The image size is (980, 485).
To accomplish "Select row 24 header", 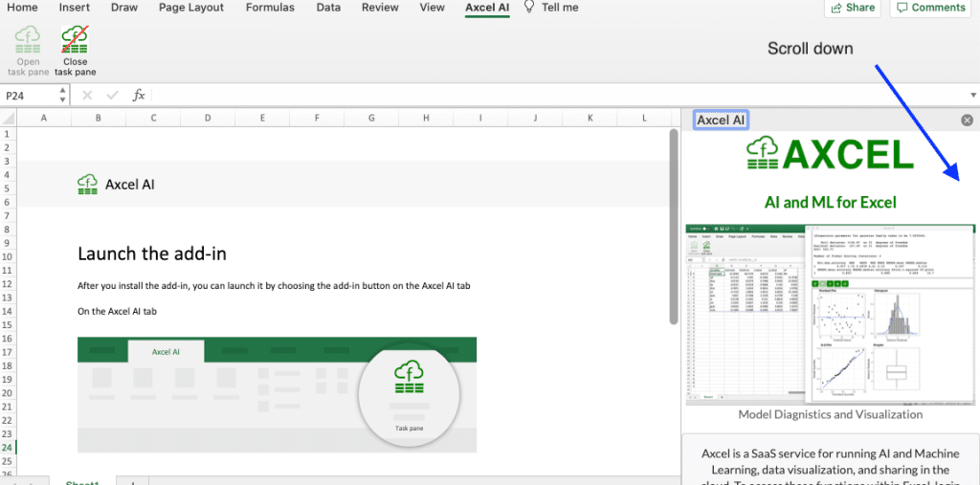I will coord(8,448).
